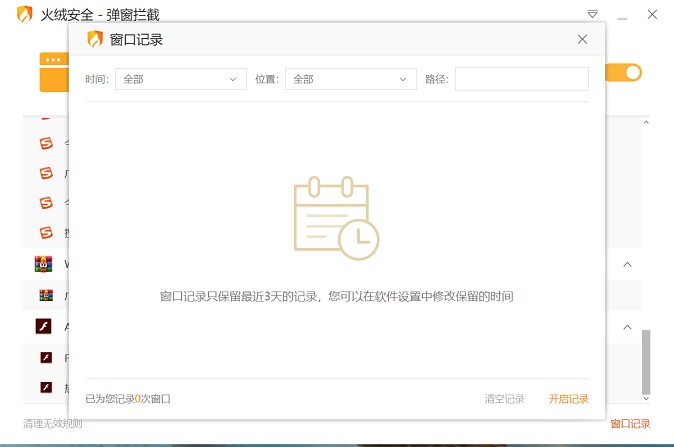Select the Adobe Flash group icon
The width and height of the screenshot is (674, 447).
(x=43, y=326)
